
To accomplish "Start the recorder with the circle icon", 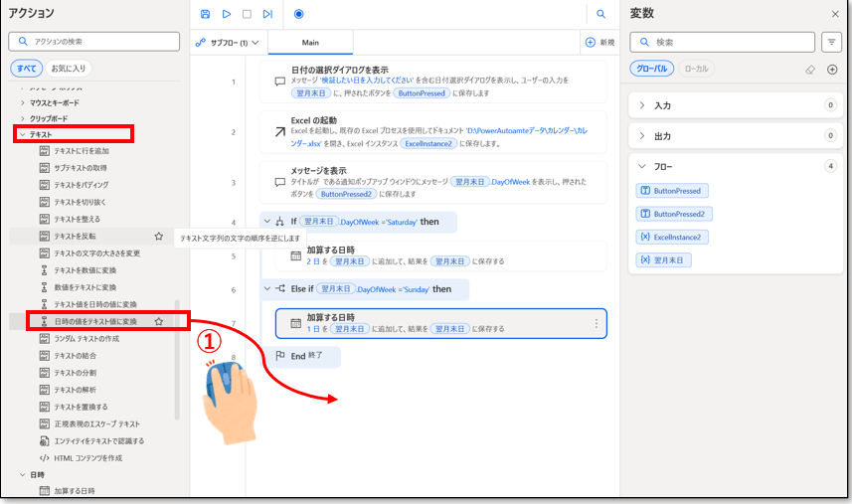I will tap(299, 14).
